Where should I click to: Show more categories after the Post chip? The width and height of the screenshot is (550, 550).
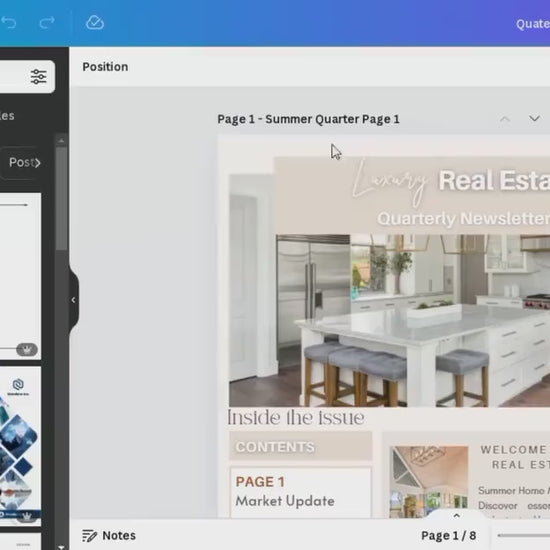tap(38, 163)
